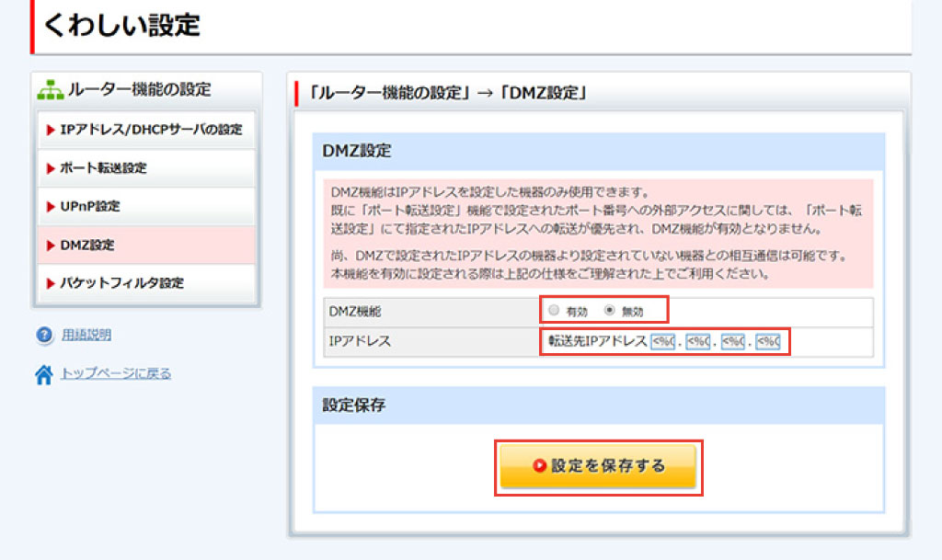The height and width of the screenshot is (560, 942).
Task: Click the play icon on save button
Action: coord(540,467)
